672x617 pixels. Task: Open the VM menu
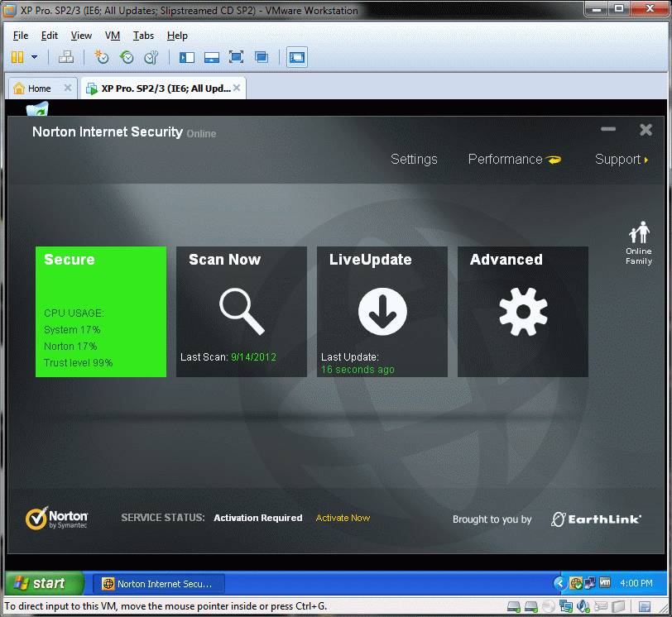113,36
